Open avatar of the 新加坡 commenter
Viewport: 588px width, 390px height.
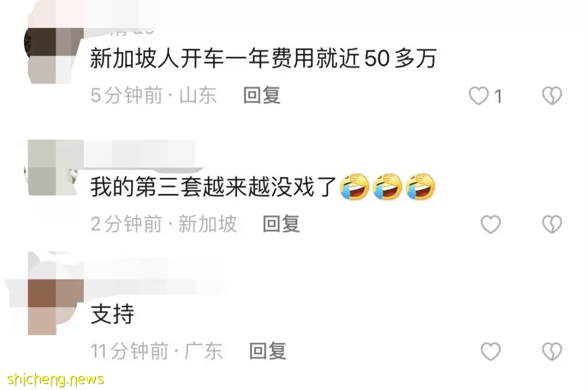[x=53, y=168]
